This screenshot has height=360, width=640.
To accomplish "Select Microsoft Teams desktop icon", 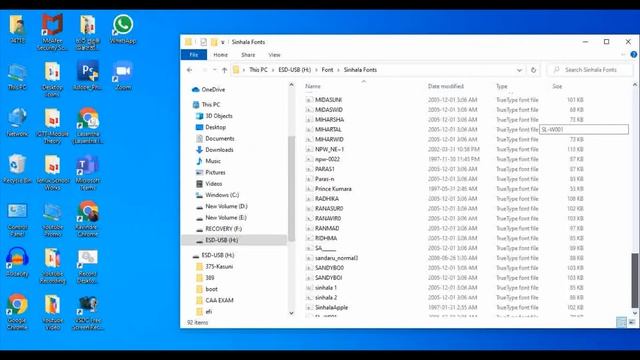I will (x=87, y=172).
